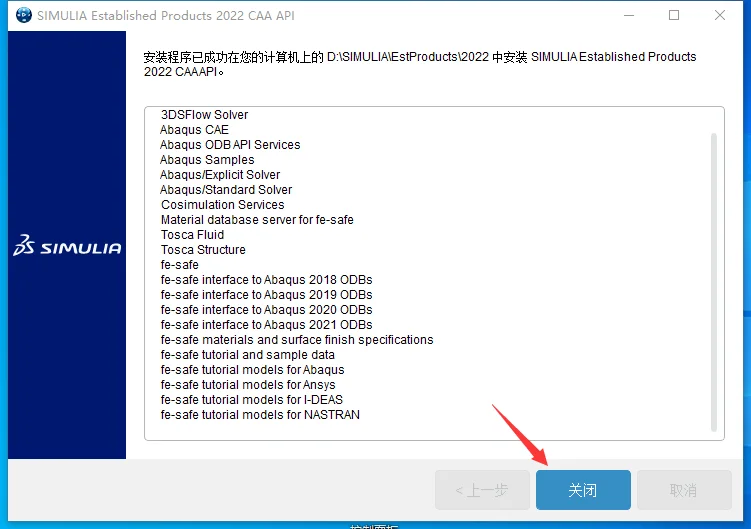Select Abaqus CAE in the list
Screen dimensions: 751x529
(x=194, y=130)
